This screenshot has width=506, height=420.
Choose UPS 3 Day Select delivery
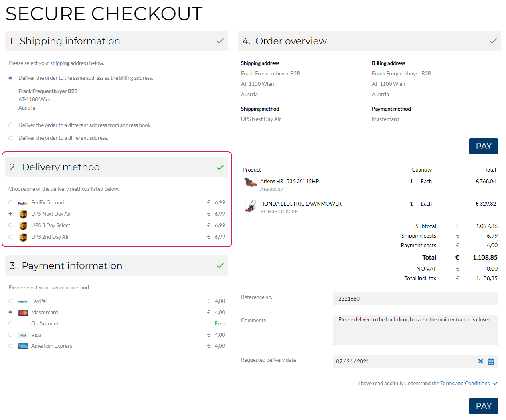pyautogui.click(x=10, y=225)
